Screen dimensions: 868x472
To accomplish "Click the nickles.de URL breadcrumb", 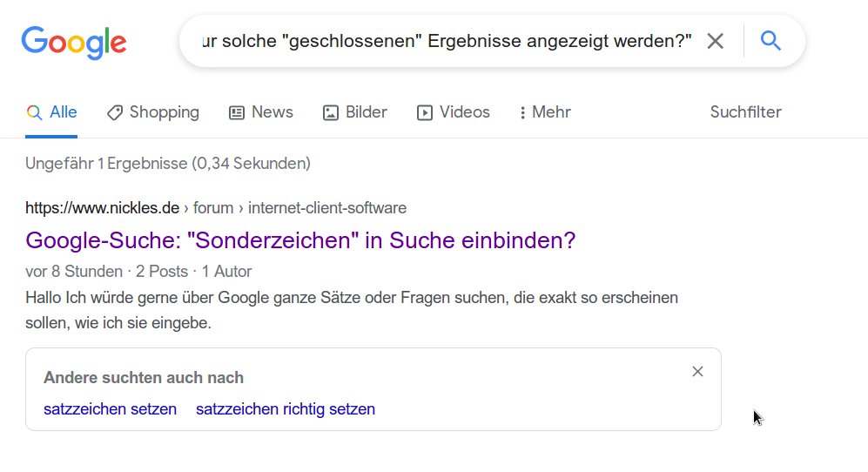I will 216,208.
